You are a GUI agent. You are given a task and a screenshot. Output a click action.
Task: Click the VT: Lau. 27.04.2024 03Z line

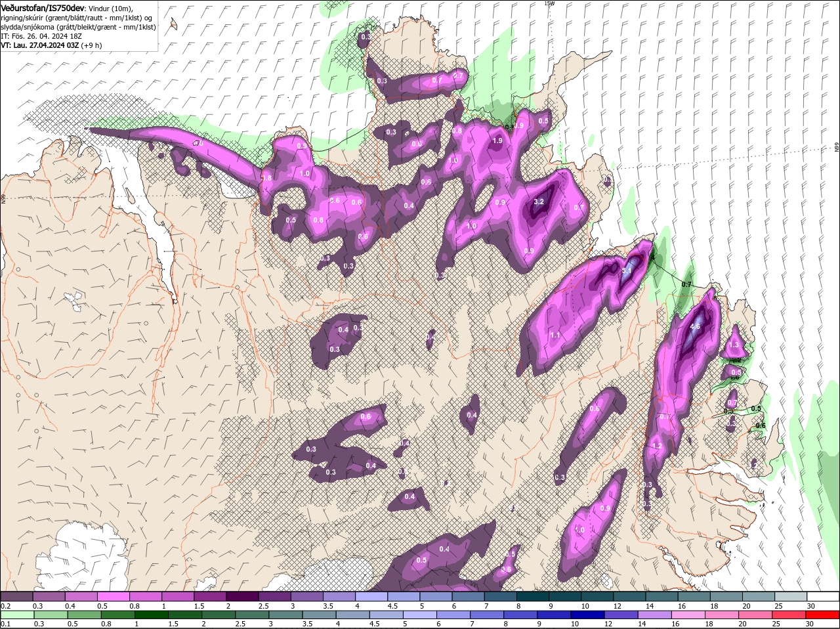point(52,45)
